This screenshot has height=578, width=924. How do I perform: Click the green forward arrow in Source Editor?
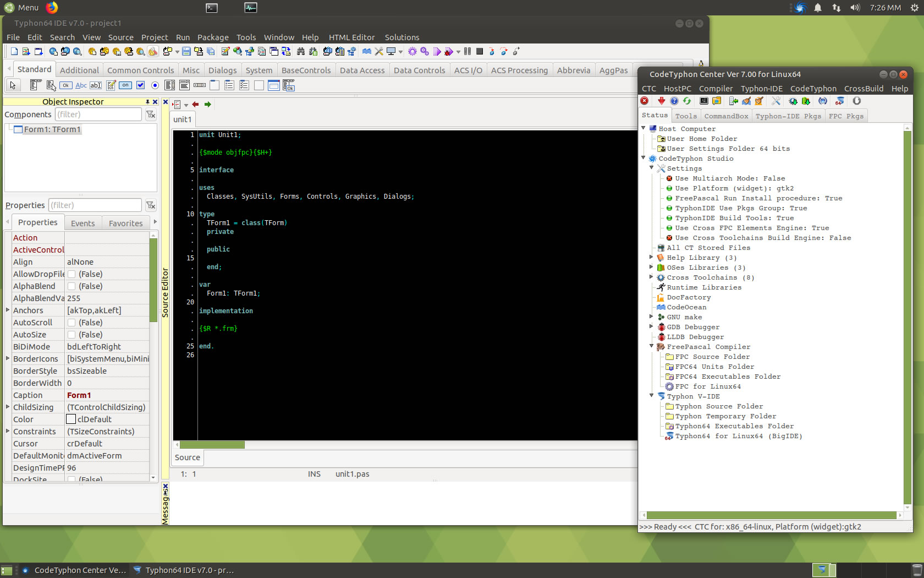(x=208, y=105)
